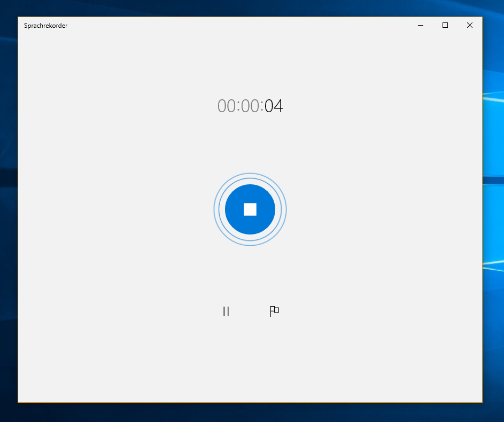This screenshot has width=504, height=422.
Task: Add a marker with the flag icon
Action: tap(274, 311)
